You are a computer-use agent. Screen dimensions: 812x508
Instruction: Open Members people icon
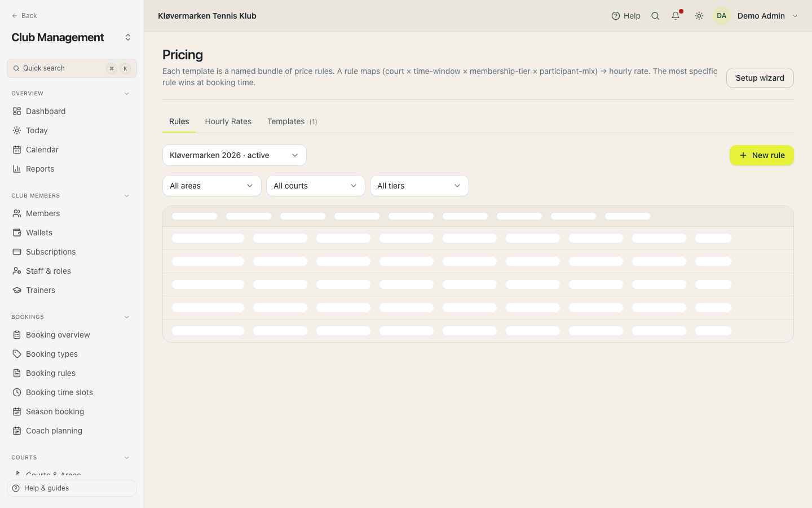coord(17,213)
